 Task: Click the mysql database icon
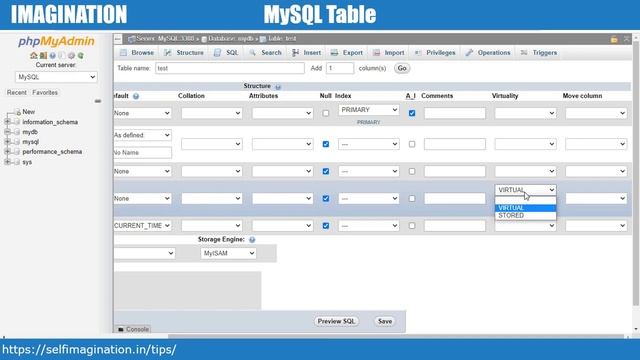coord(17,142)
